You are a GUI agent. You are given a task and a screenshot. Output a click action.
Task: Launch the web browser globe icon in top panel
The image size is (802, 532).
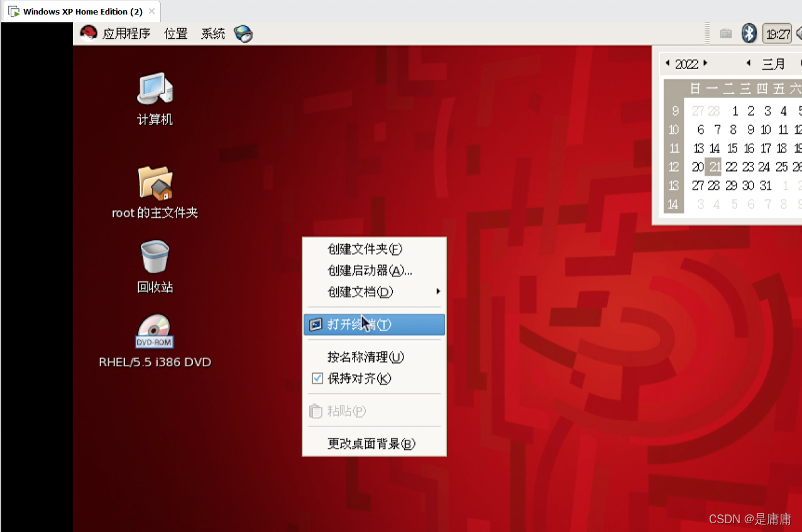[243, 33]
